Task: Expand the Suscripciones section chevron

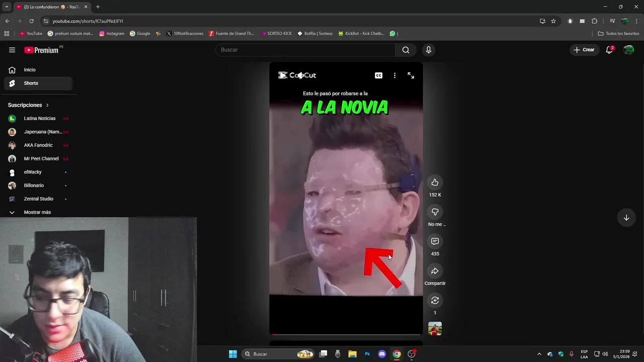Action: [47, 105]
